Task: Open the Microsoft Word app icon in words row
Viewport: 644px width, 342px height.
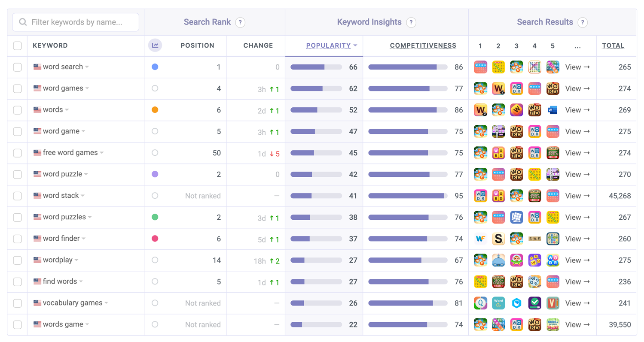Action: (x=552, y=110)
